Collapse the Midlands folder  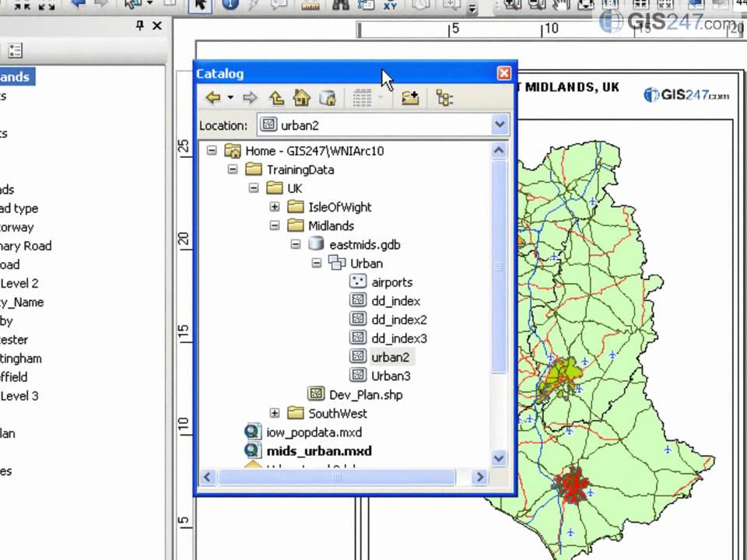275,226
